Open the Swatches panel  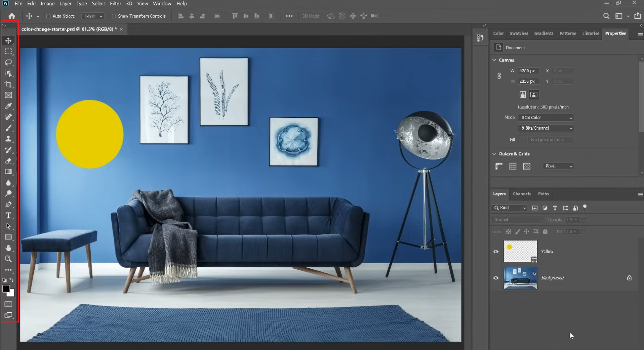tap(519, 33)
